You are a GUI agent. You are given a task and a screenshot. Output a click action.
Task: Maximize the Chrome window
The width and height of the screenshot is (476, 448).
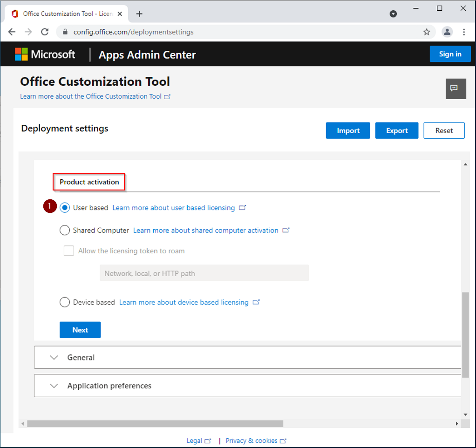(x=439, y=8)
